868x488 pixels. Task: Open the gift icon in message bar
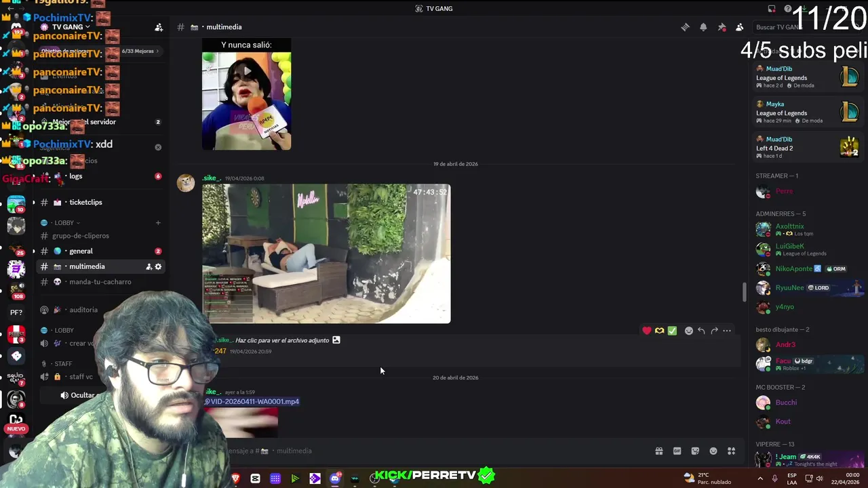coord(658,451)
